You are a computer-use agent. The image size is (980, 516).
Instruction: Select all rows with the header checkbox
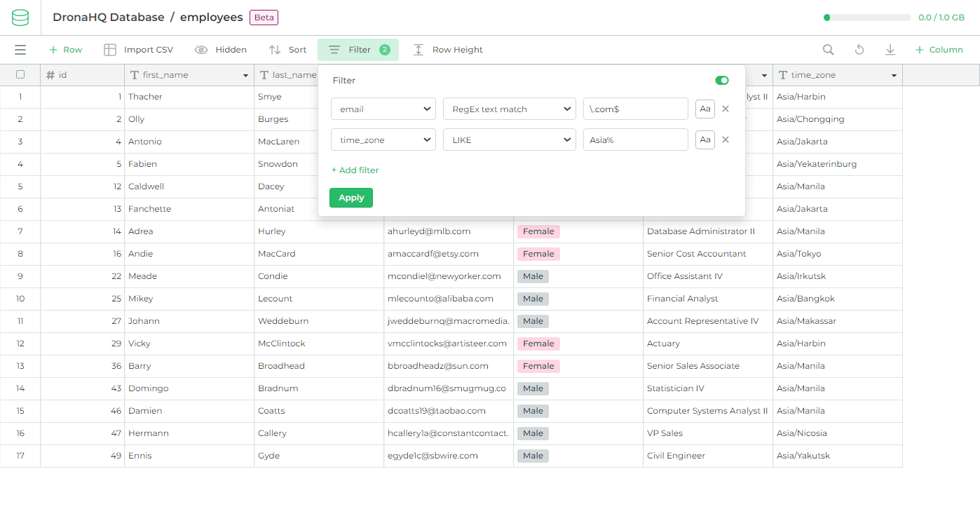tap(20, 75)
